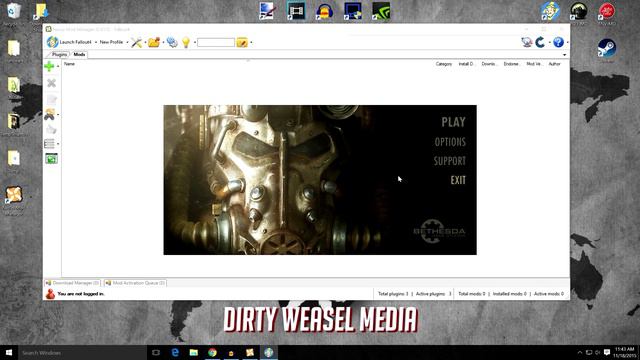Open the Nvidia desktop shortcut icon
This screenshot has height=360, width=640.
(381, 11)
